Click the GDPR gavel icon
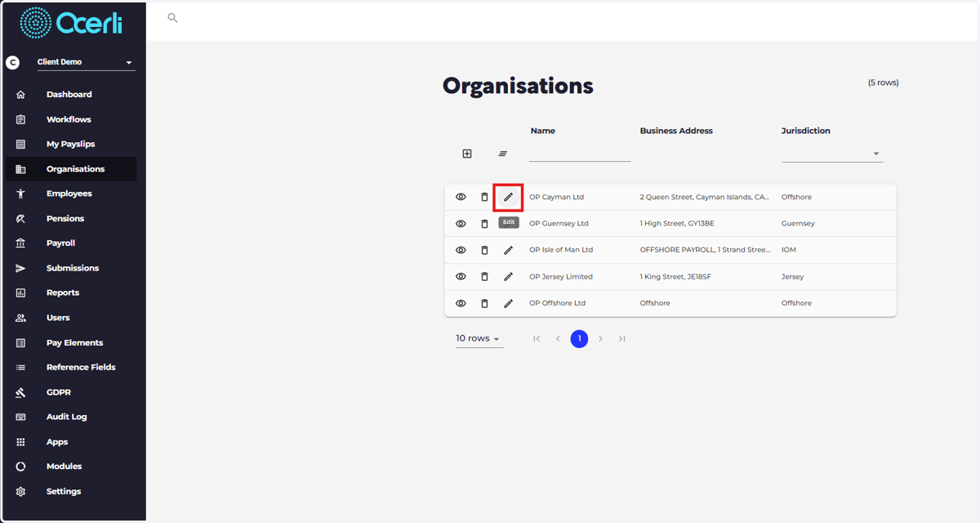Image resolution: width=980 pixels, height=523 pixels. click(20, 392)
